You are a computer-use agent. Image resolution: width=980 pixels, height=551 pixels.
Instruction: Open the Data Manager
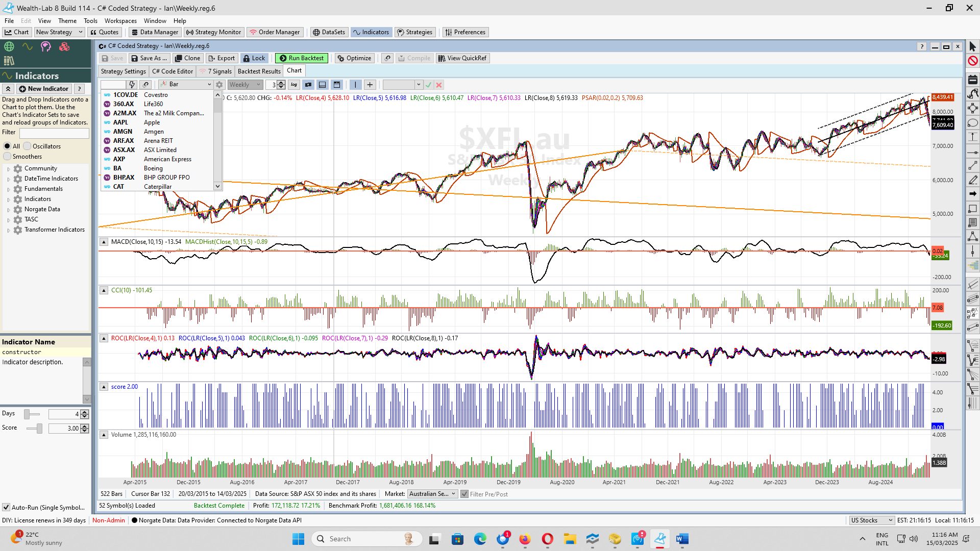click(155, 32)
